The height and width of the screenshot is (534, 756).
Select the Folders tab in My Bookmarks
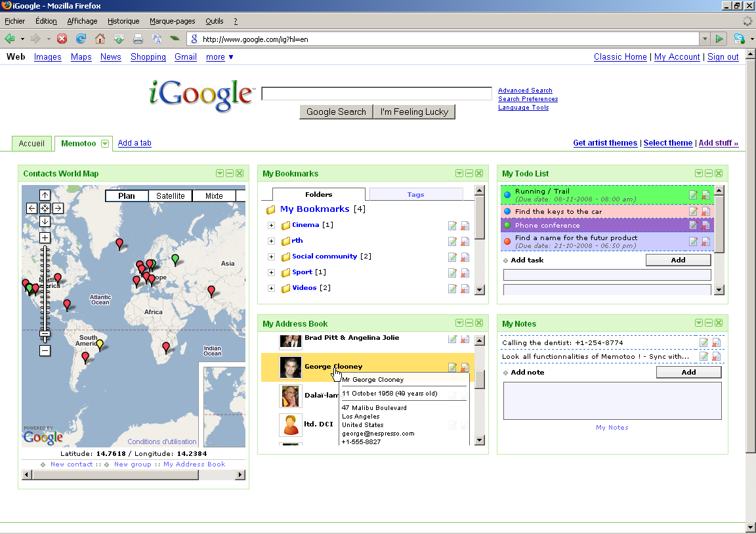pyautogui.click(x=319, y=194)
